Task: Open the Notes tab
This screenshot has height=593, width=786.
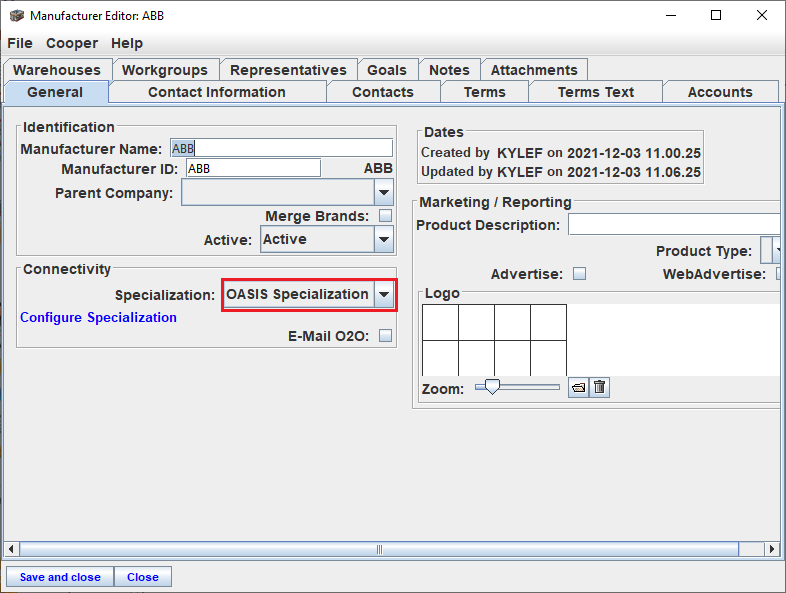Action: point(449,70)
